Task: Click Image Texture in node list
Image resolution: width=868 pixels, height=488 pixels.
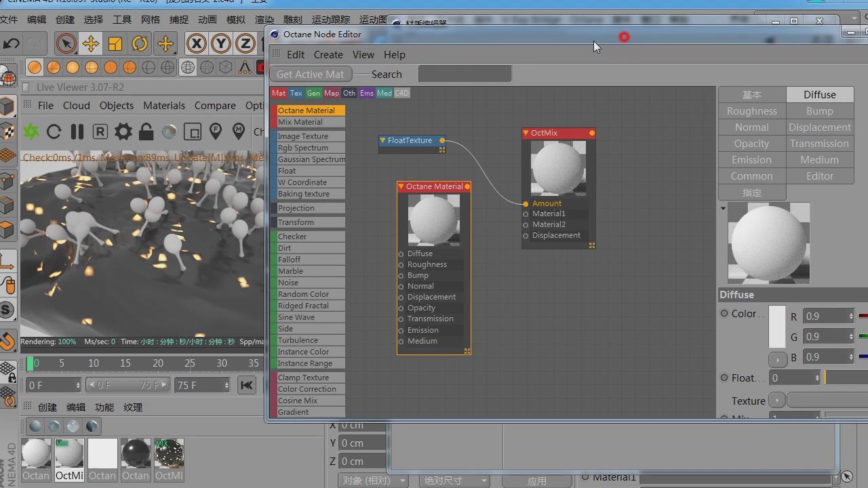Action: 309,136
